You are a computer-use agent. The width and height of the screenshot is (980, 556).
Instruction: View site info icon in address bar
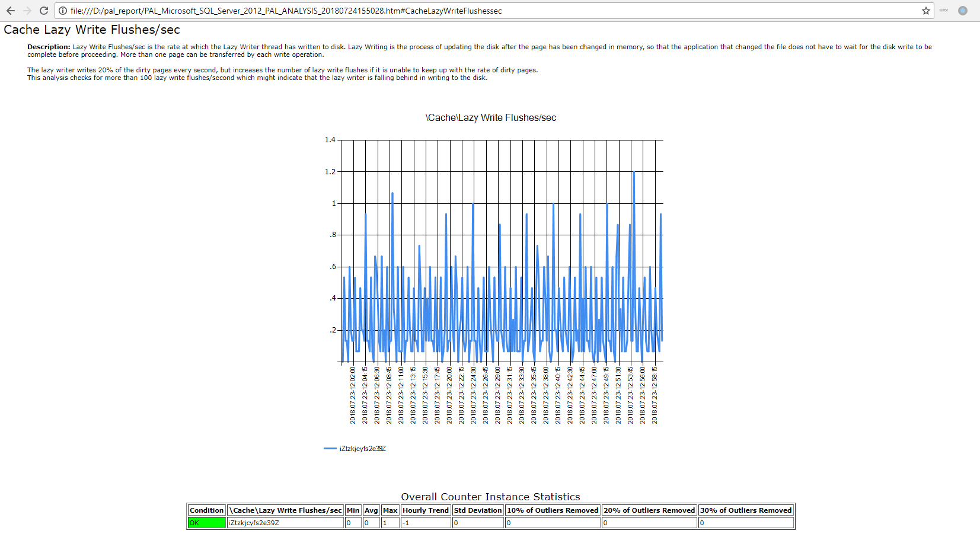(63, 11)
